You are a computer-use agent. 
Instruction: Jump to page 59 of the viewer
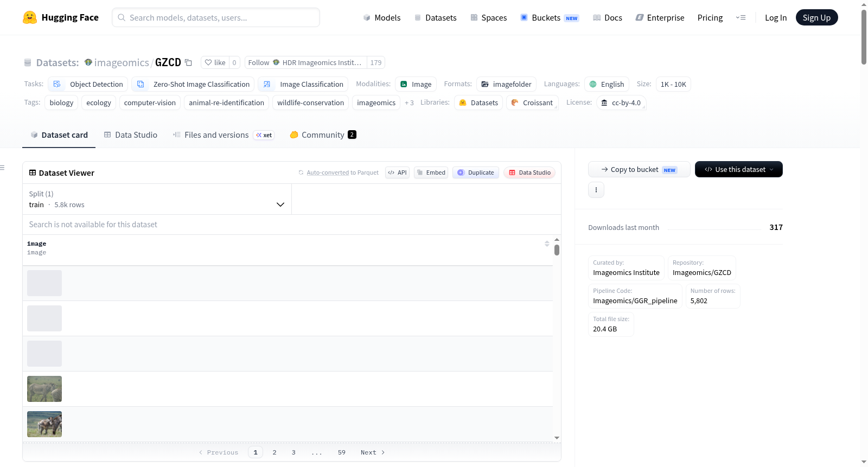[342, 452]
